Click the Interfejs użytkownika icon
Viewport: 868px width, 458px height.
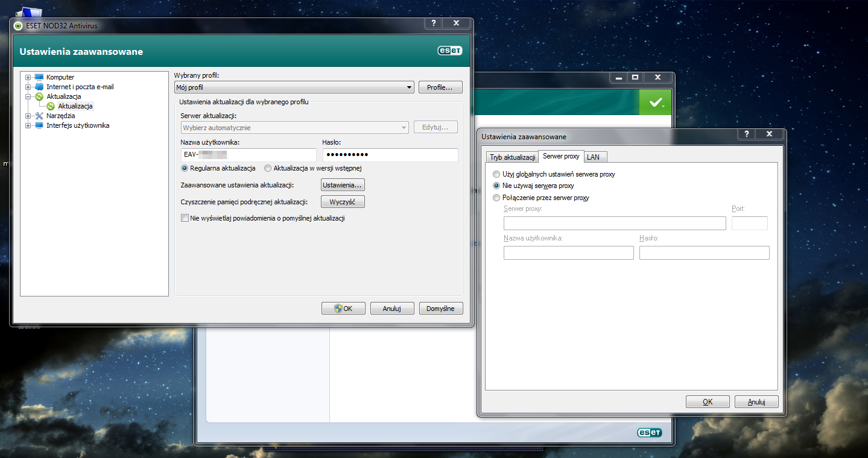[x=39, y=125]
